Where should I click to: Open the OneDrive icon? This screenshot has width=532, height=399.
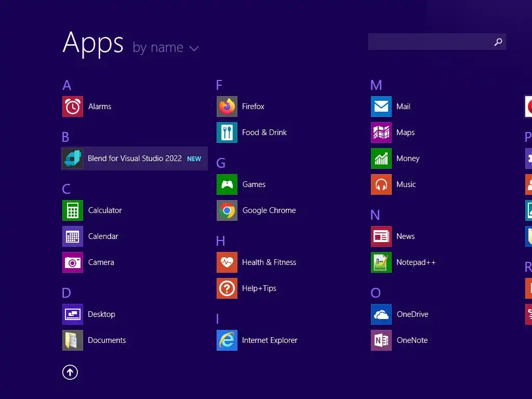pyautogui.click(x=381, y=314)
